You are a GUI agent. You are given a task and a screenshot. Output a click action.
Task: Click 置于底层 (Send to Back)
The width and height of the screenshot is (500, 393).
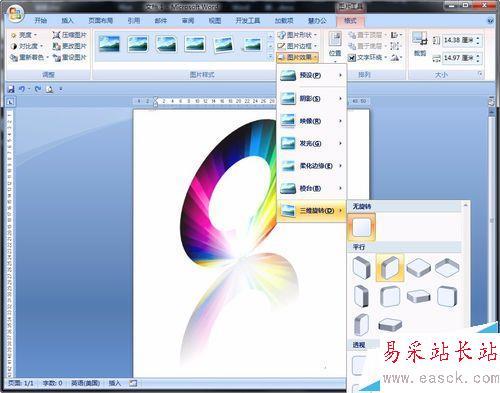click(x=367, y=46)
